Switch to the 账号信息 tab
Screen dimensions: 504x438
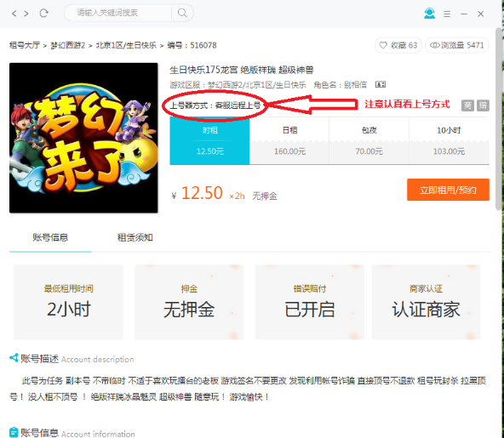[x=50, y=237]
